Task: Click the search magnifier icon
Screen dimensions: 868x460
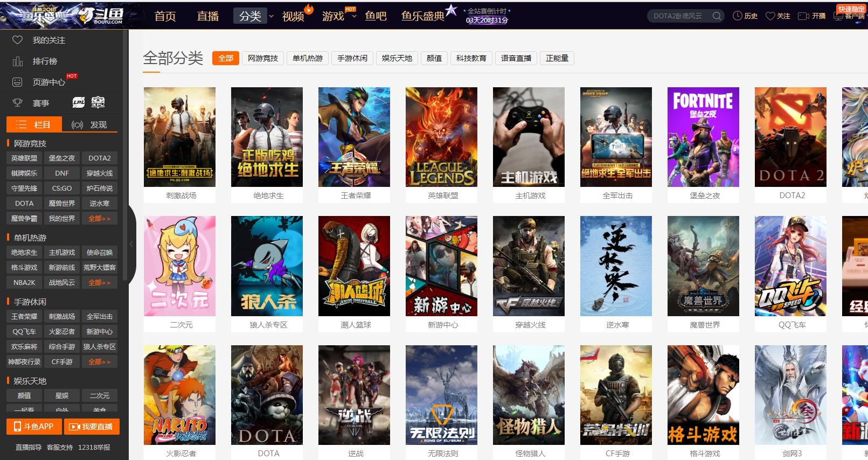Action: pyautogui.click(x=717, y=16)
